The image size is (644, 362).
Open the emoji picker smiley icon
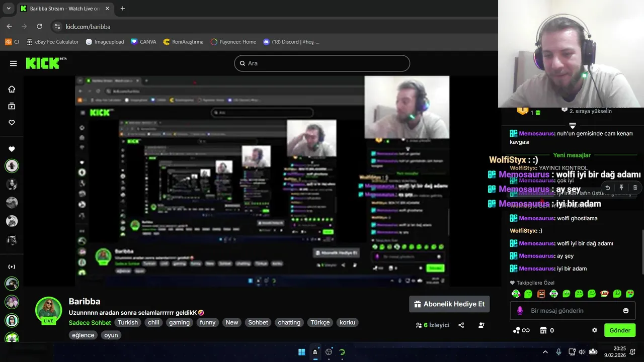pyautogui.click(x=626, y=311)
